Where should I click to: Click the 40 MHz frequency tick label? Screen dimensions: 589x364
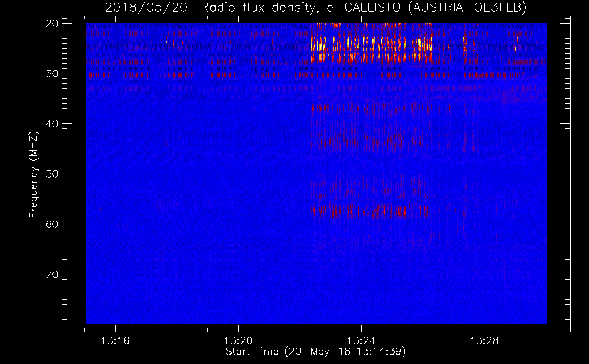pos(52,124)
